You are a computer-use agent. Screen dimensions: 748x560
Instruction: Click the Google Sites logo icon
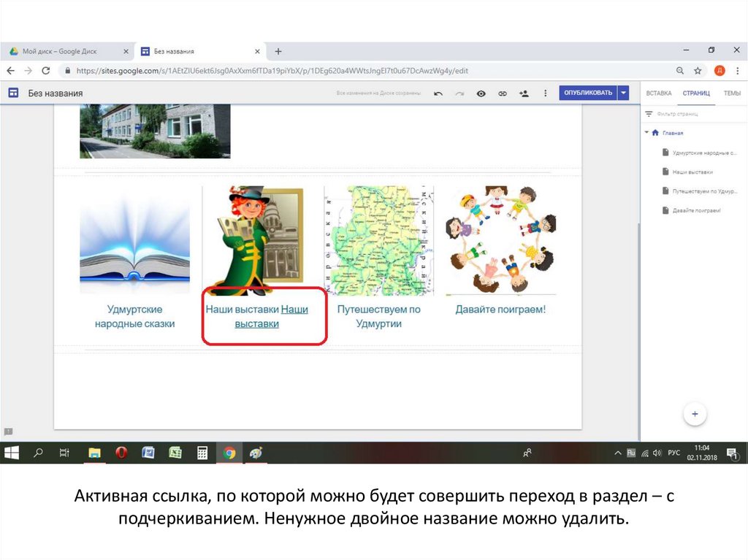[12, 93]
